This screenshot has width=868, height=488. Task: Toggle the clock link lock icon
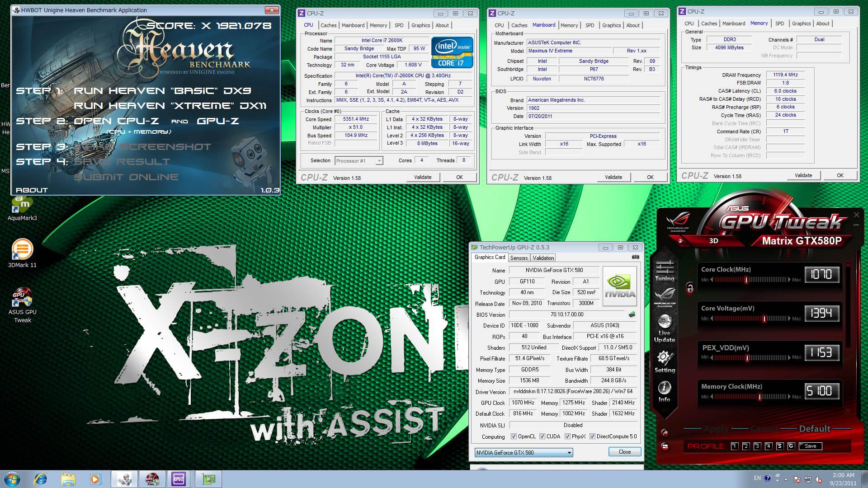click(690, 288)
